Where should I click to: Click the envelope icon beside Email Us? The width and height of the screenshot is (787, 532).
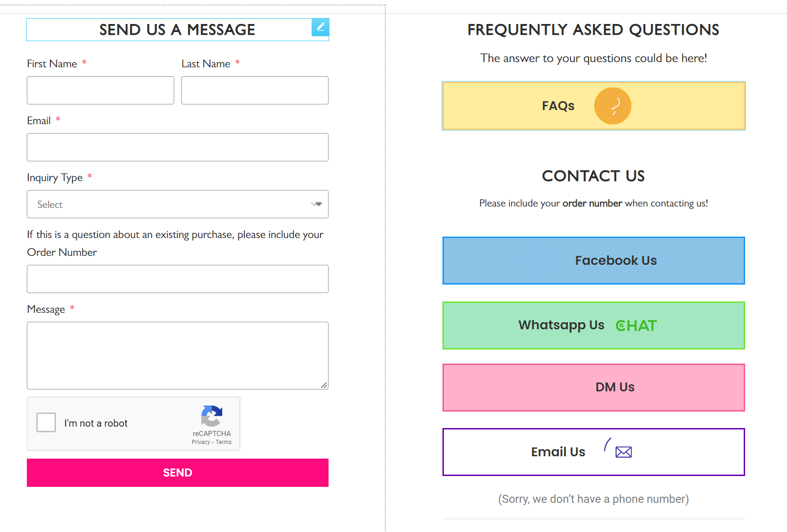click(x=623, y=452)
